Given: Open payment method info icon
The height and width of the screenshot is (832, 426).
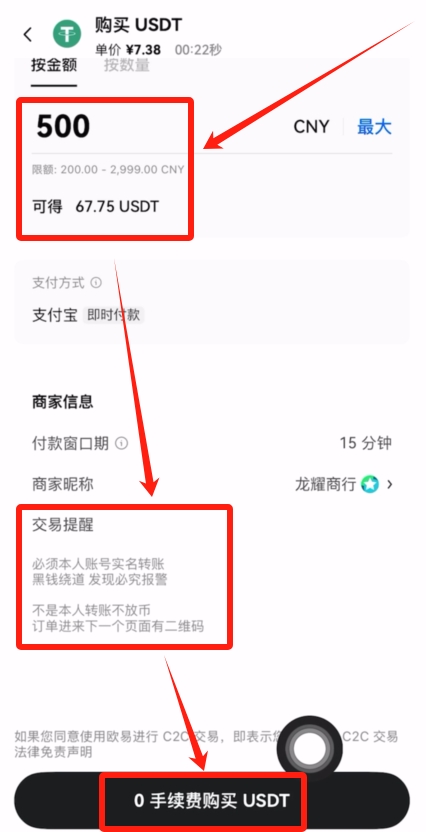Looking at the screenshot, I should click(x=96, y=283).
